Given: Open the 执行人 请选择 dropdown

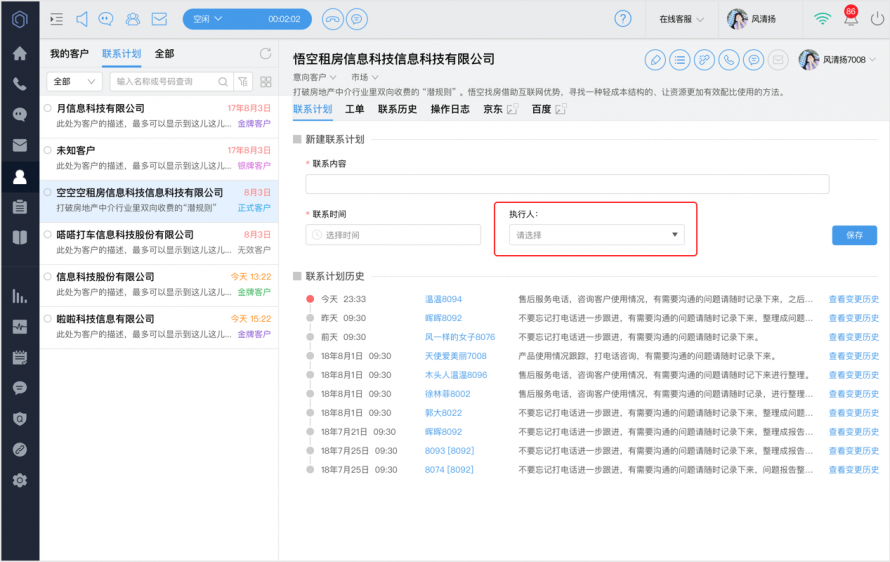Looking at the screenshot, I should [x=596, y=235].
